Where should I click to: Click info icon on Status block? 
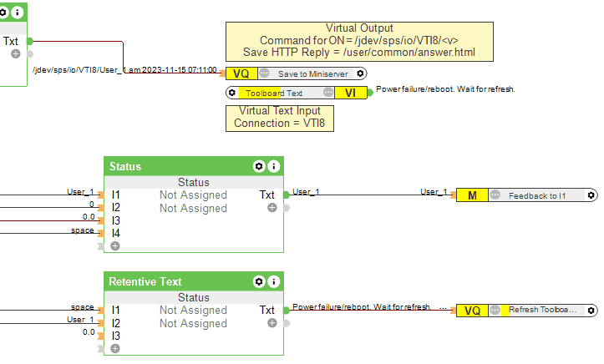[273, 167]
